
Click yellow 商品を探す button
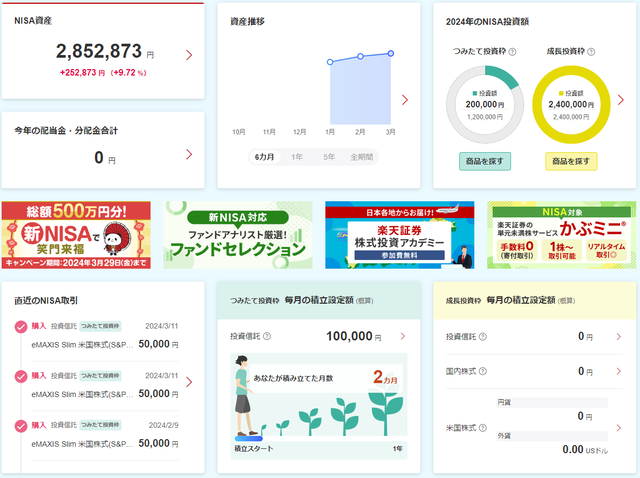click(x=571, y=161)
